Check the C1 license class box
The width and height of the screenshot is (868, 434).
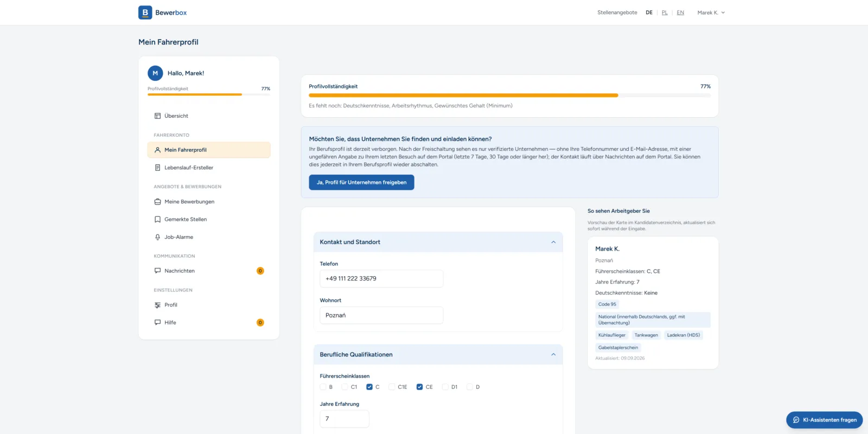[345, 387]
